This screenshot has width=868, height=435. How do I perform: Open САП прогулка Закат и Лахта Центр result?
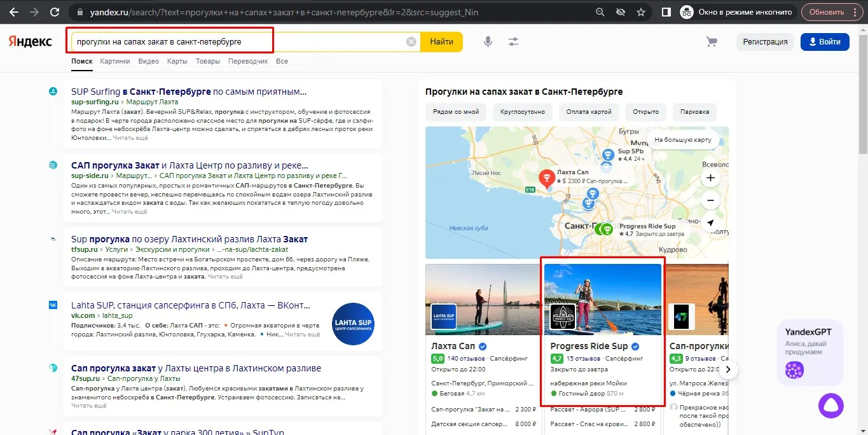click(189, 165)
